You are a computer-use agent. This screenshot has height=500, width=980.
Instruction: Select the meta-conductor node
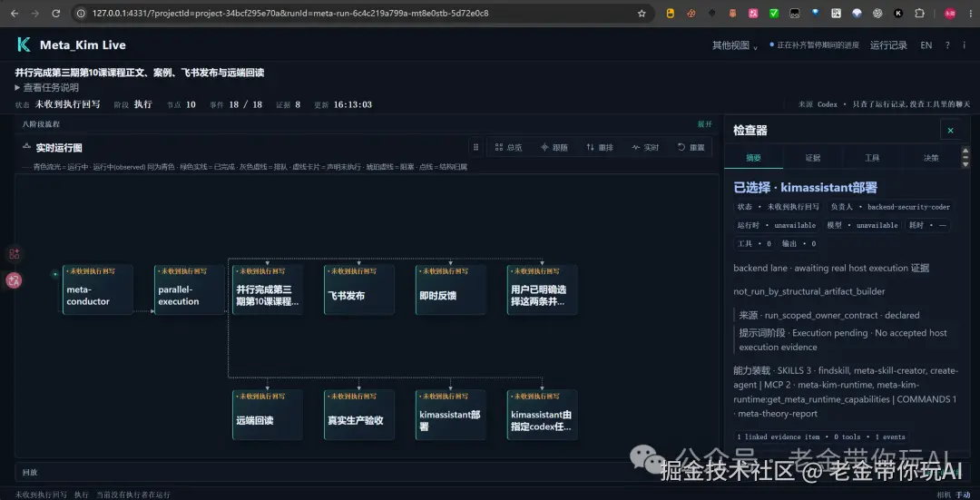pyautogui.click(x=97, y=289)
